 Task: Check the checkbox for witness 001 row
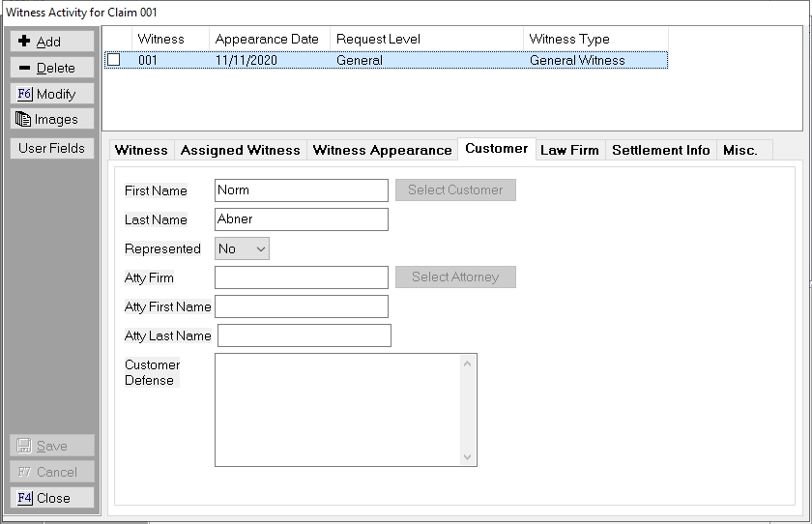pos(114,60)
